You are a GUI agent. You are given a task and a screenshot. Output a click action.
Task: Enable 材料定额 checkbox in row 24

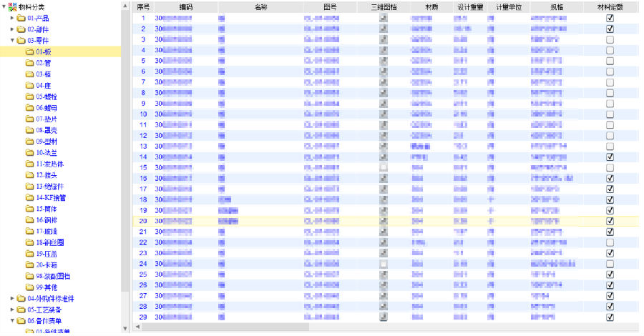pyautogui.click(x=610, y=264)
